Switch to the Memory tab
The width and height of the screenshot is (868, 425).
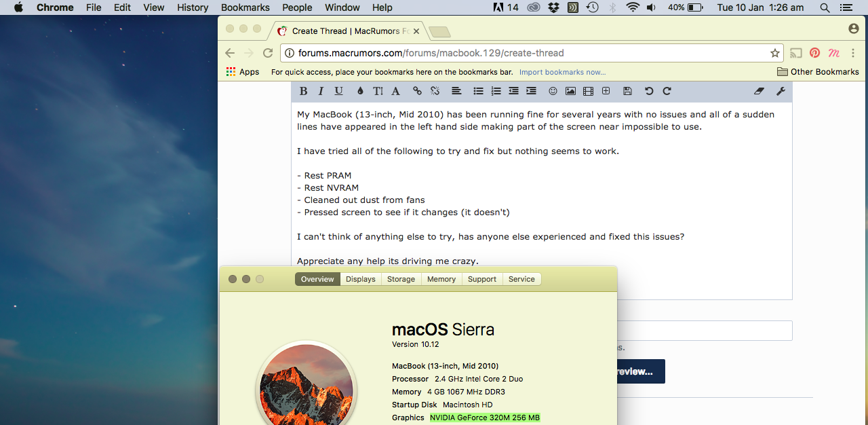coord(441,279)
